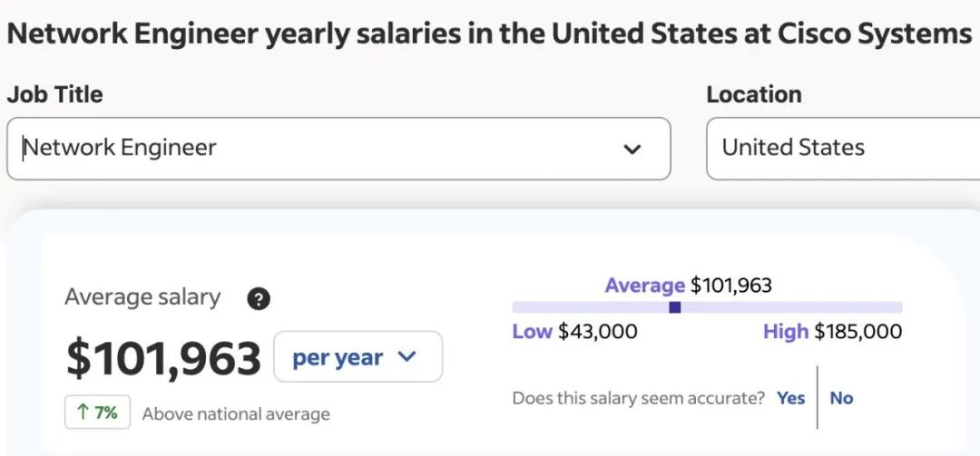Viewport: 980px width, 456px height.
Task: Click the $101,963 average salary amount
Action: click(x=163, y=359)
